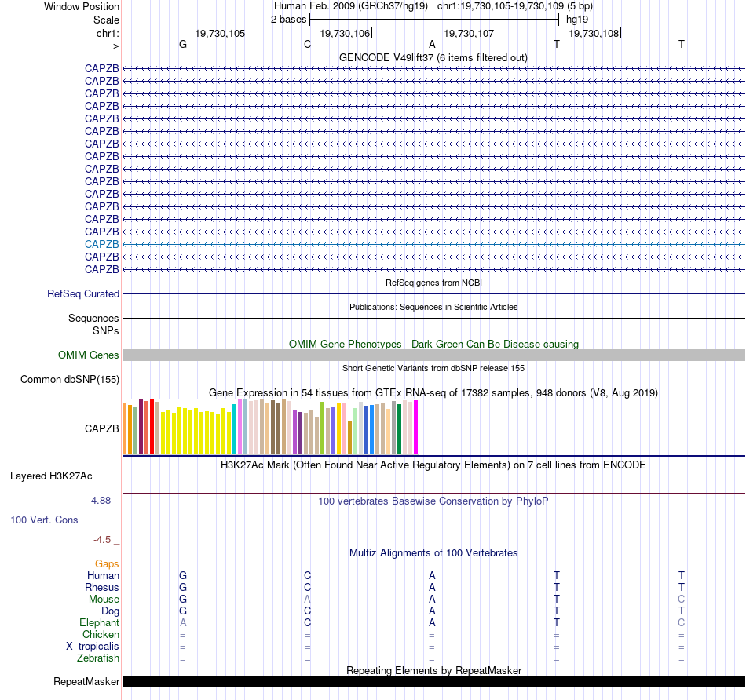The height and width of the screenshot is (700, 746).
Task: Open the OMIM Gene Phenotypes green title
Action: click(434, 344)
